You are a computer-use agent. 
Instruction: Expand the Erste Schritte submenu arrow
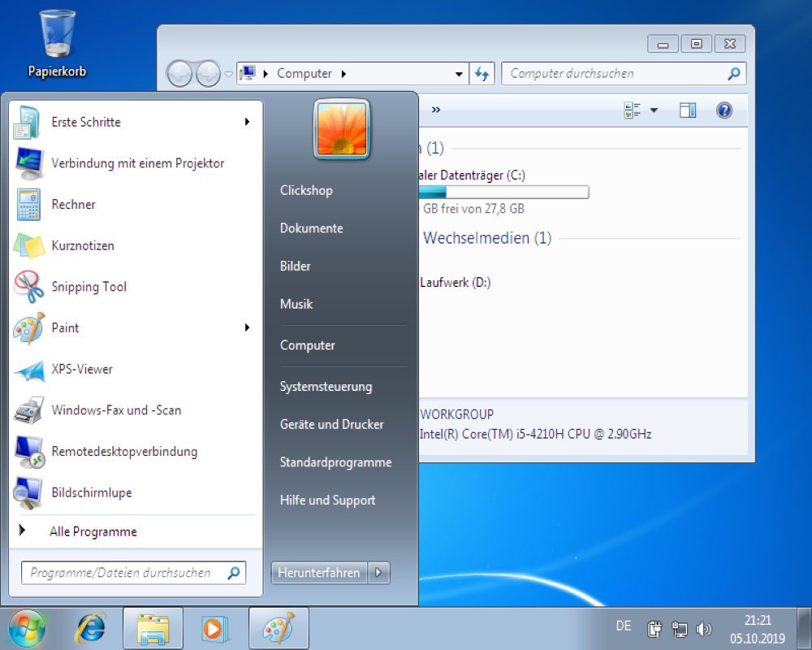coord(248,122)
